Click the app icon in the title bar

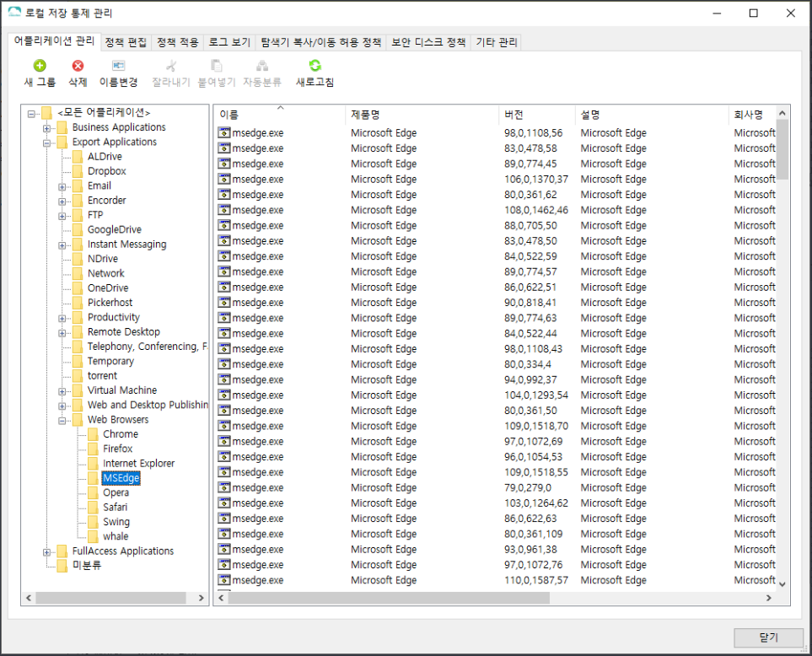tap(14, 13)
